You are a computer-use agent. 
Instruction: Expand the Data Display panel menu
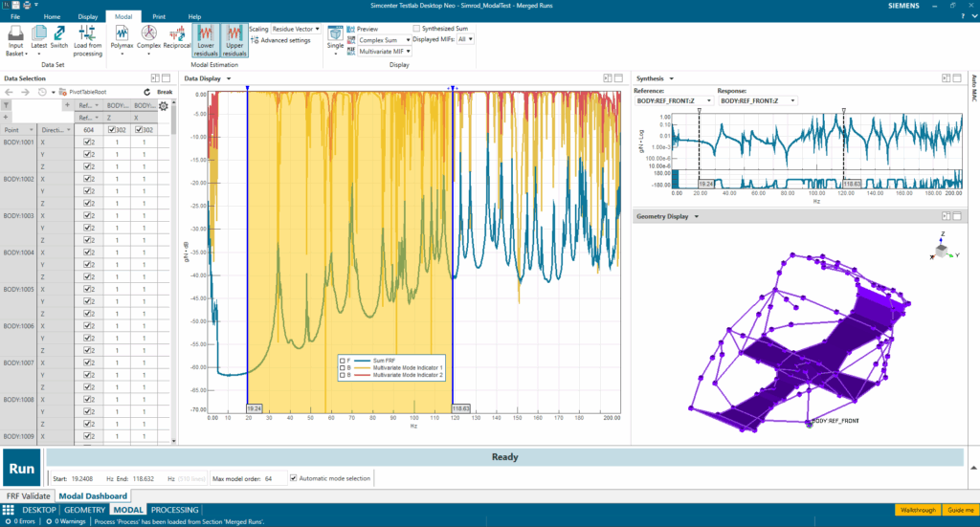point(229,78)
